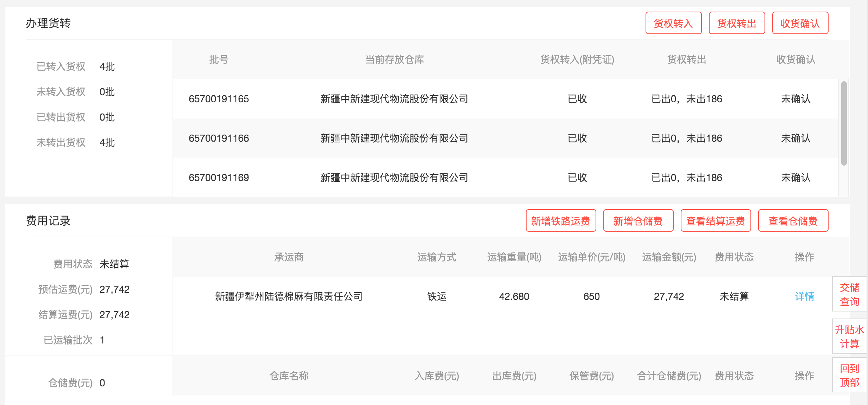This screenshot has height=405, width=868.
Task: Click transport weight value 42.680
Action: [x=514, y=296]
